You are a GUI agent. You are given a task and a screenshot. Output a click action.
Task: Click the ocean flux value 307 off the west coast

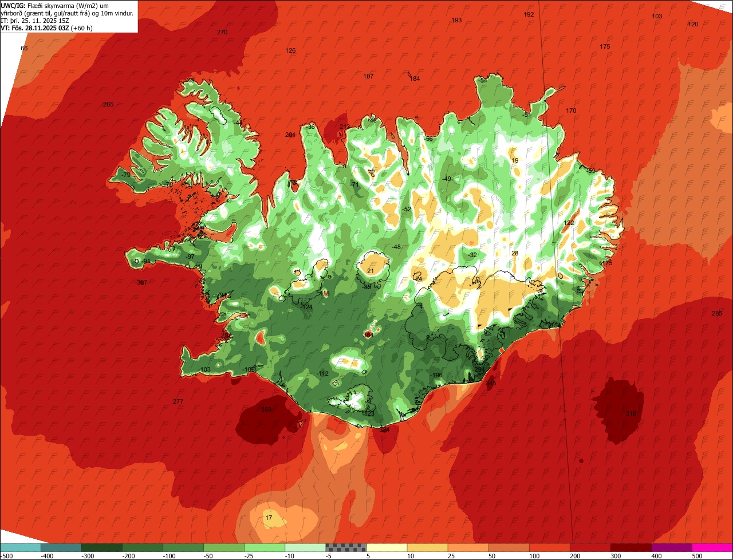click(142, 282)
